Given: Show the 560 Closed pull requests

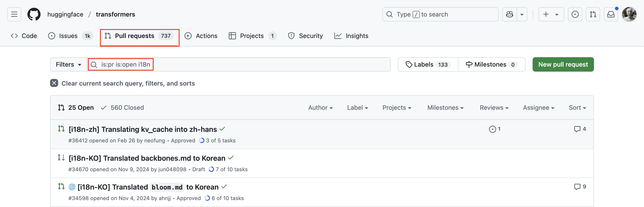Looking at the screenshot, I should click(122, 108).
